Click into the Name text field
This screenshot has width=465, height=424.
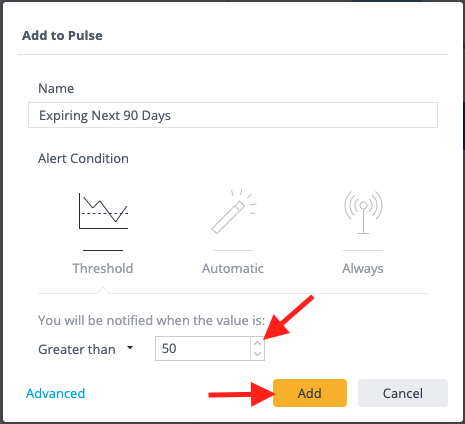(233, 115)
